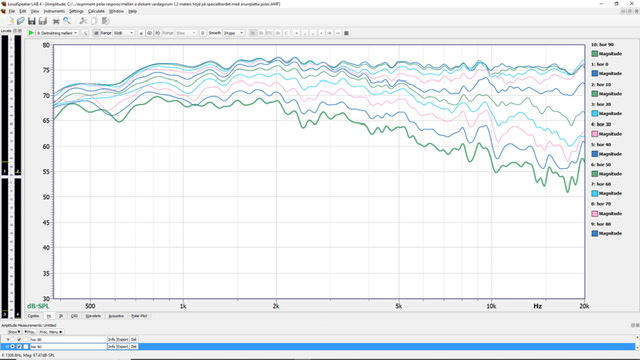Select the radio button for hor 80
This screenshot has width=640, height=360.
pos(12,339)
